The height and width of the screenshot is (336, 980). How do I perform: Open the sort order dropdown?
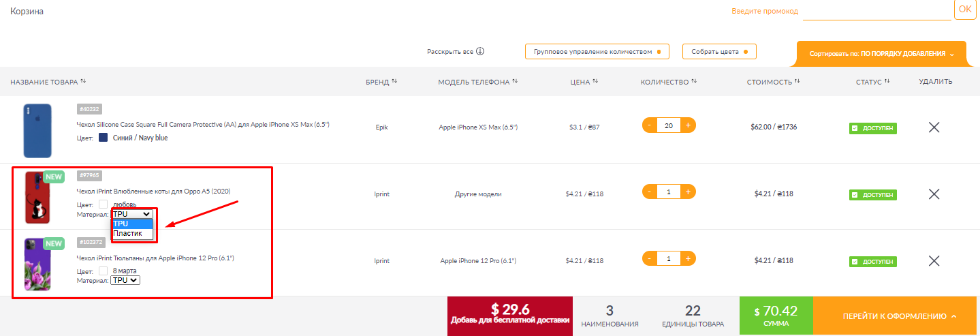point(881,54)
